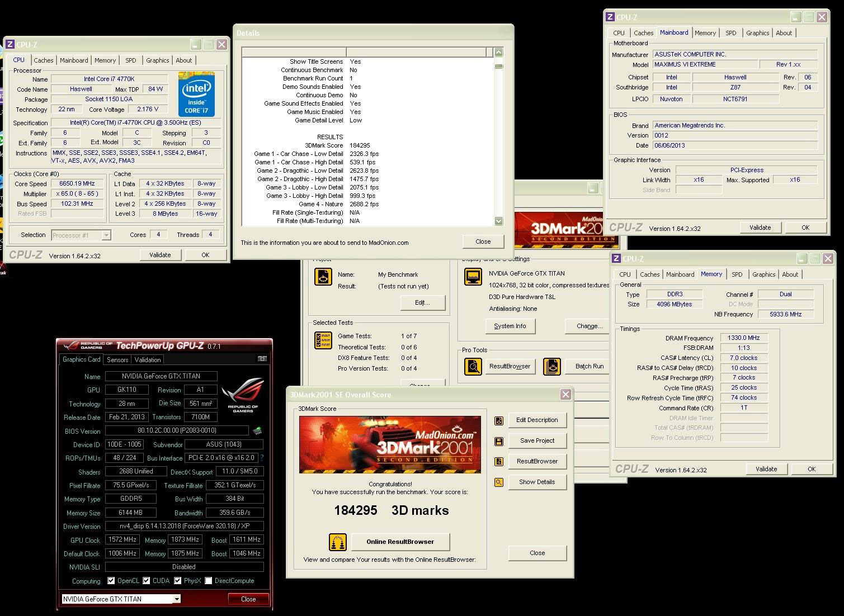Image resolution: width=844 pixels, height=616 pixels.
Task: Click the CPU name field Intel Core i7 4770K
Action: [109, 79]
